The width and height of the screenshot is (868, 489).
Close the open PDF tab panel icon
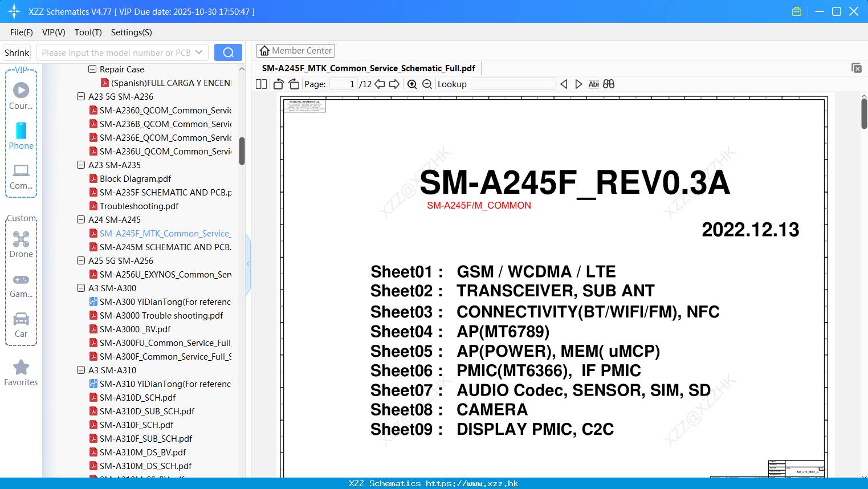point(856,68)
